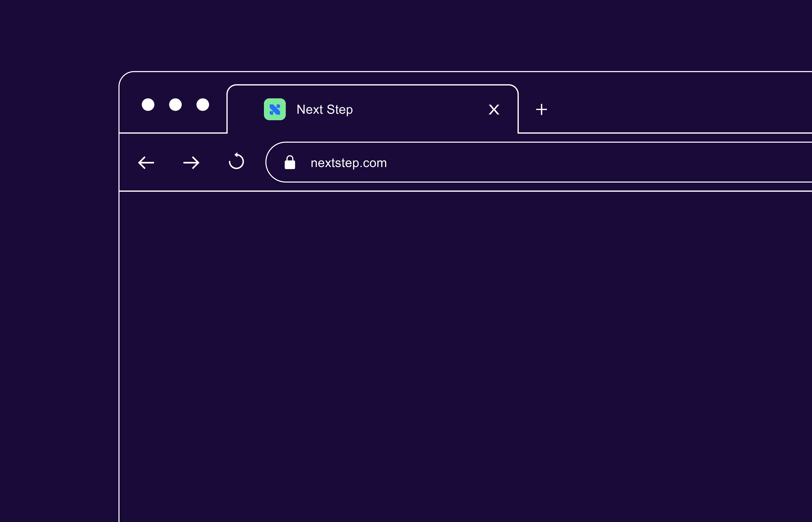Click the padlock security icon
812x522 pixels.
point(290,162)
